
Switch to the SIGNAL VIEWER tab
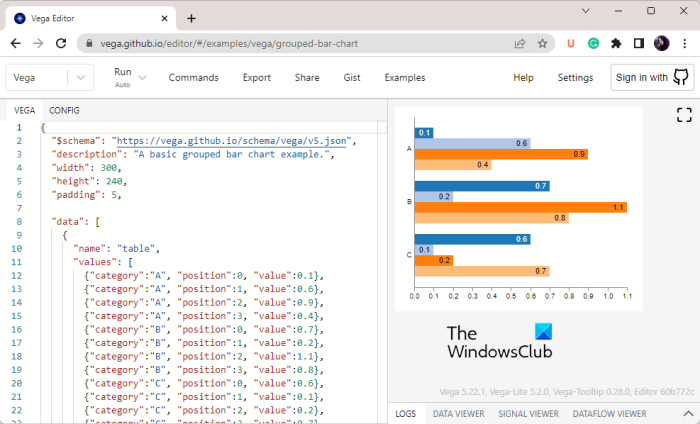pos(527,413)
